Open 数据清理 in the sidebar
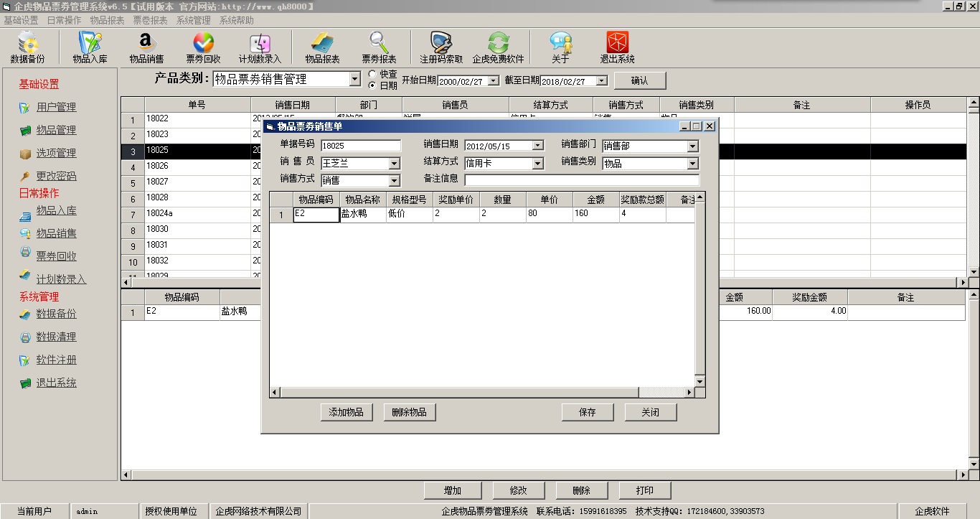The height and width of the screenshot is (519, 980). pos(56,337)
